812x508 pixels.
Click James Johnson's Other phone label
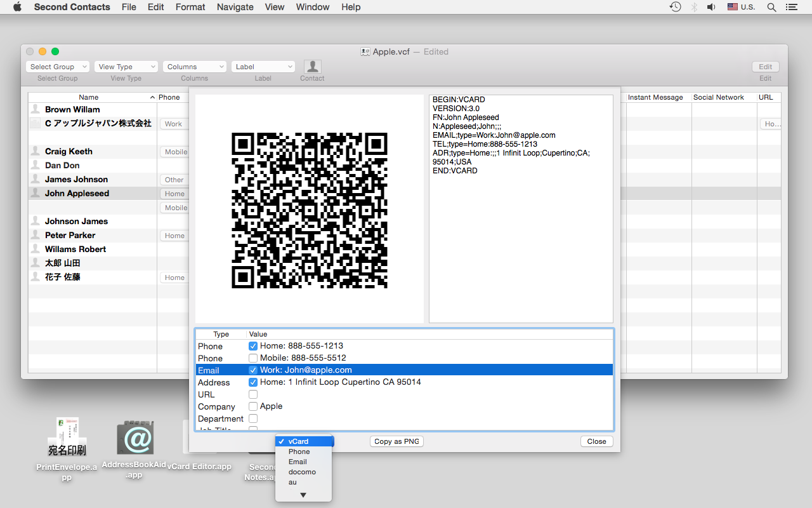click(x=174, y=180)
